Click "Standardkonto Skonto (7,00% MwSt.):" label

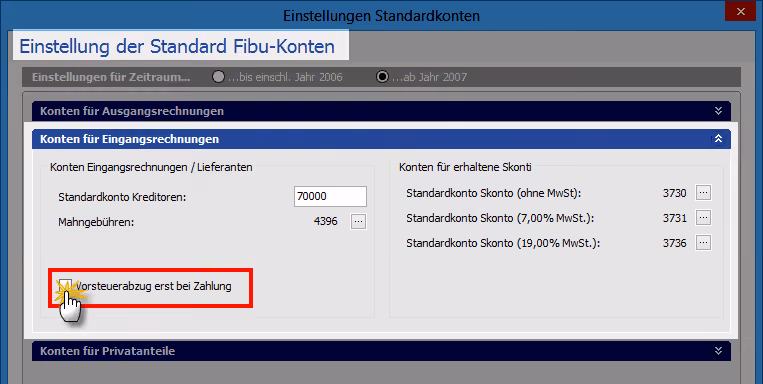coord(500,218)
